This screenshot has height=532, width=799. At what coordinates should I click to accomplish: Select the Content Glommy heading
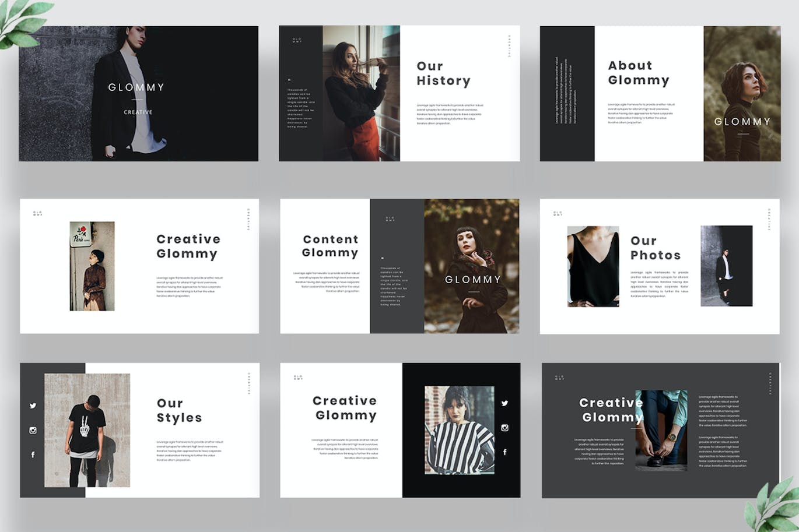[x=331, y=246]
